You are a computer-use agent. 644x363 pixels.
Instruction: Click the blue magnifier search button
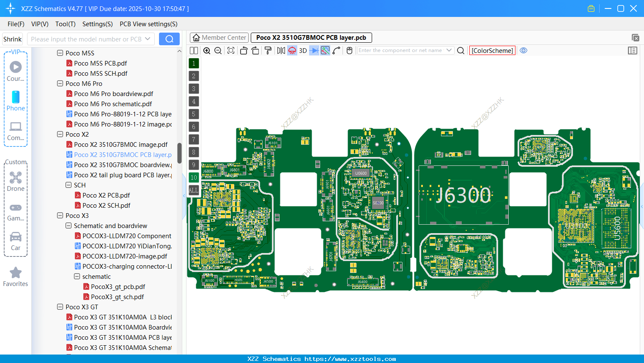click(x=169, y=38)
